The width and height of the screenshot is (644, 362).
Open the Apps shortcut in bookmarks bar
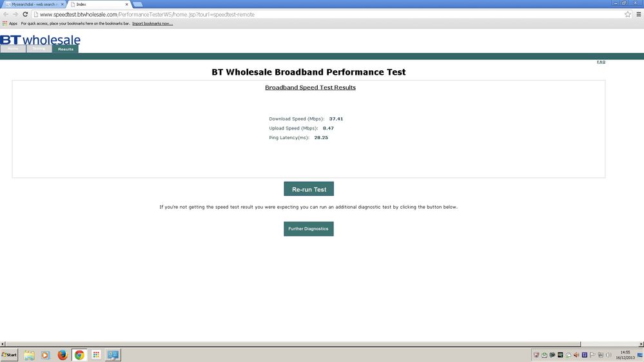coord(10,23)
